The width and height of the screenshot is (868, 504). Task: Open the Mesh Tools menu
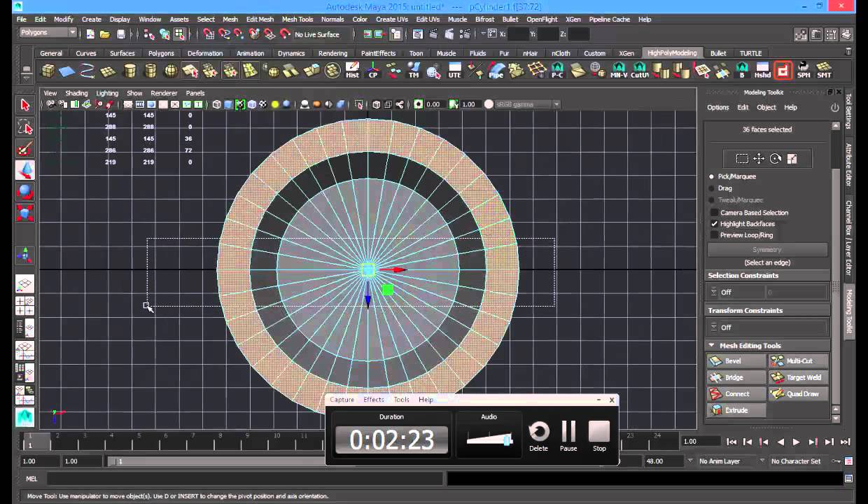pyautogui.click(x=297, y=20)
